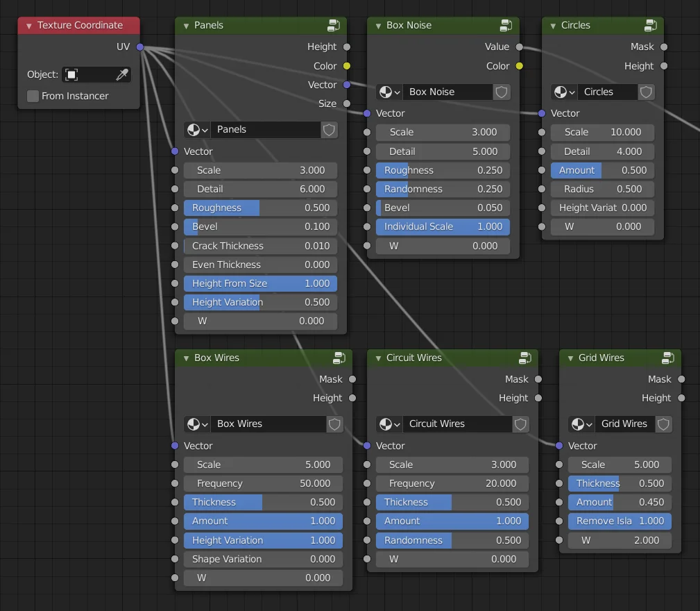The width and height of the screenshot is (700, 611).
Task: Toggle fake user on the Box Wires node group
Action: coord(335,424)
